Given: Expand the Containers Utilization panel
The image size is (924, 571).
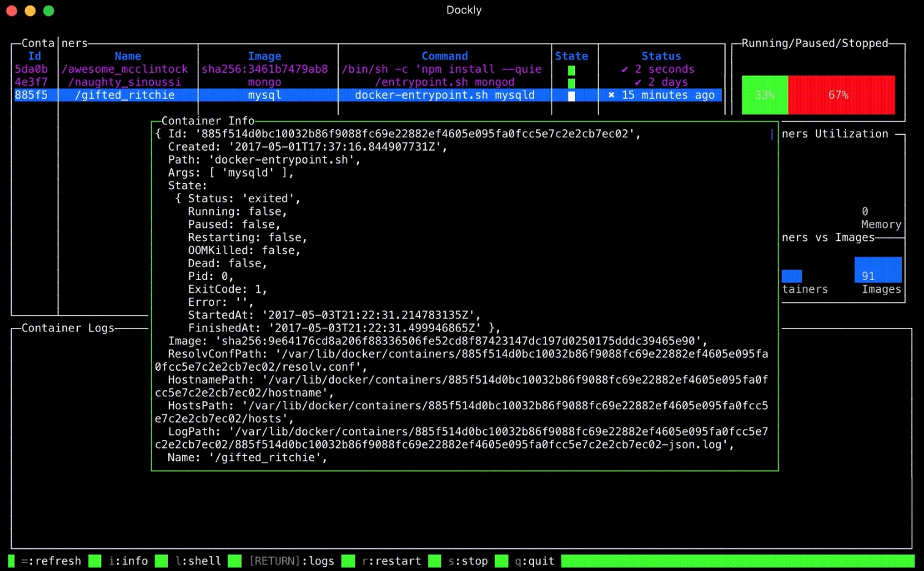Looking at the screenshot, I should coord(835,134).
